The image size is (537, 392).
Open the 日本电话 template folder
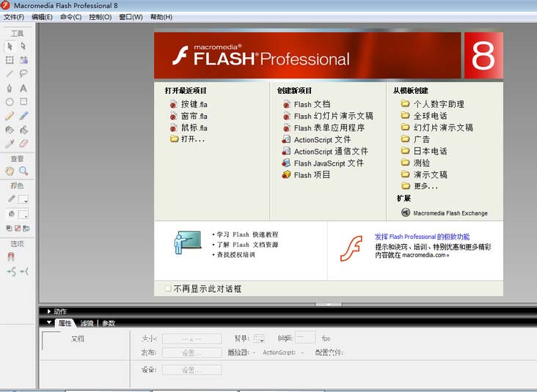click(x=424, y=151)
